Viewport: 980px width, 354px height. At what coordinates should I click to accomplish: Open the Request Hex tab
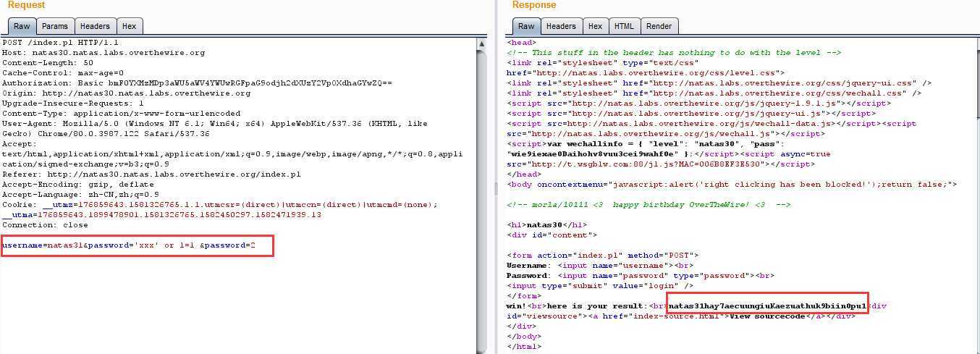(129, 26)
